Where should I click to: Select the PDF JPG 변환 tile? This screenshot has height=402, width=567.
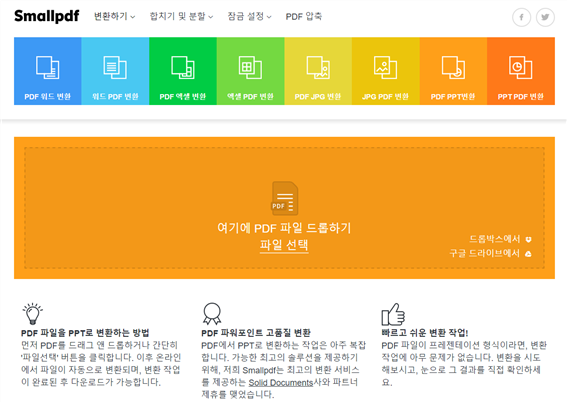318,71
